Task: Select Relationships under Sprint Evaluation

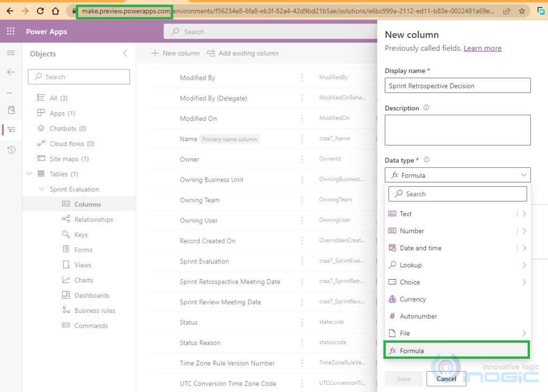Action: click(93, 219)
